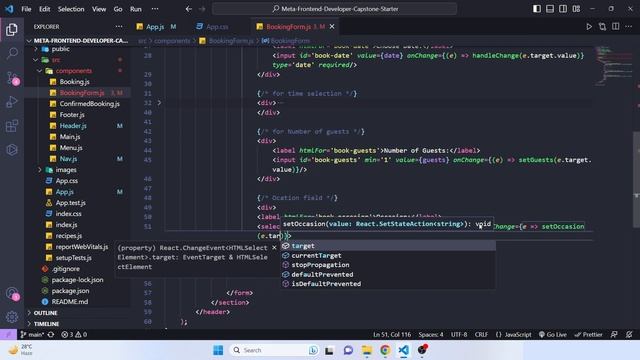Screen dimensions: 640x360
Task: Switch to the App.css tab
Action: tap(217, 27)
